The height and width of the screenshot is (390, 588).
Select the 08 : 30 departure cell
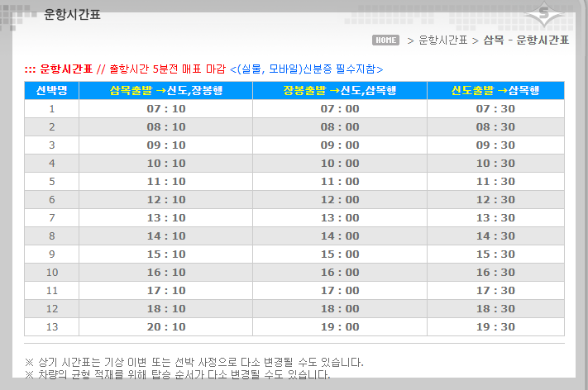[x=495, y=127]
